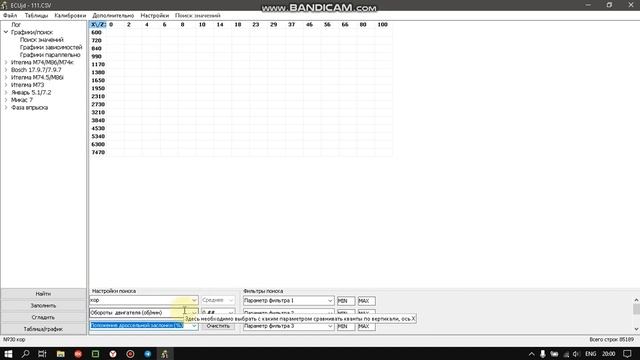Screen dimensions: 640x360
Task: Expand the Январь 5.1/7.2 node
Action: 6,92
